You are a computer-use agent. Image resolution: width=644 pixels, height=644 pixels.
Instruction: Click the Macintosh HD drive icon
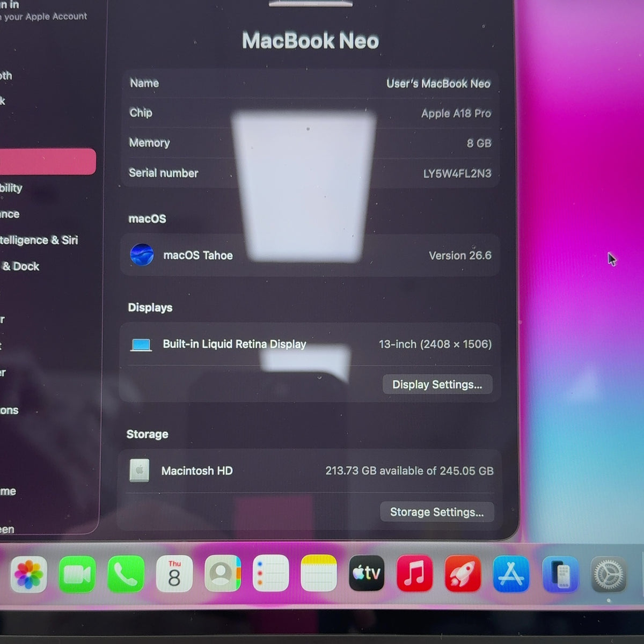(x=140, y=471)
